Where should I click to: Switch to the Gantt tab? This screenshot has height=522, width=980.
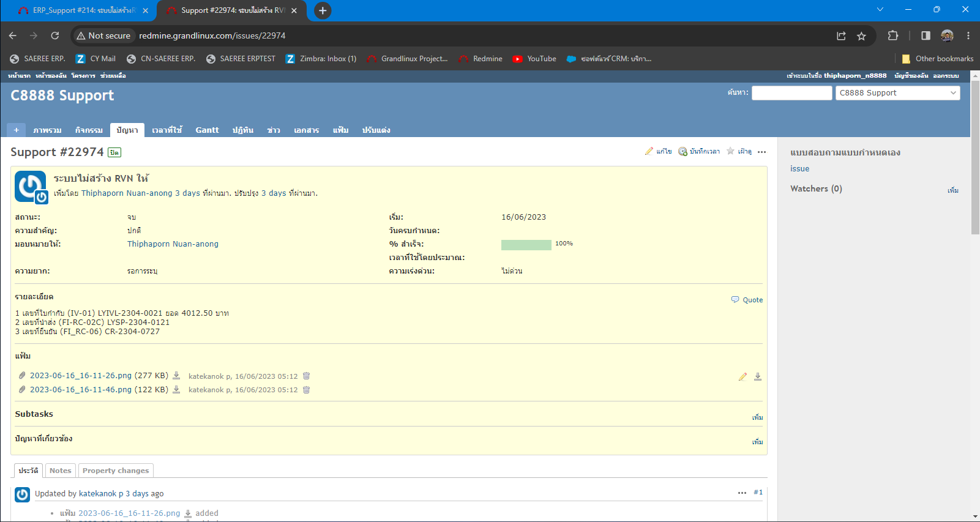[207, 130]
